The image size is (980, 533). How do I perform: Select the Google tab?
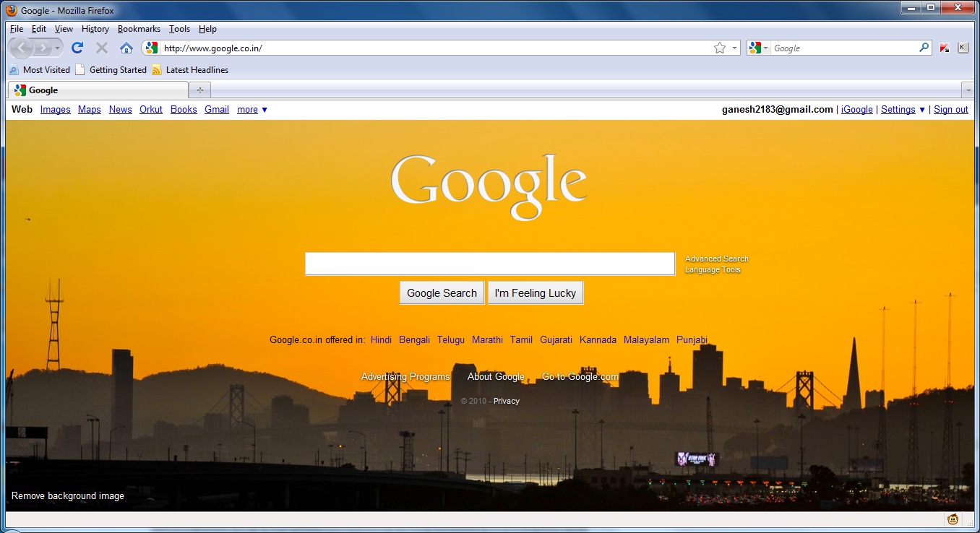click(98, 90)
